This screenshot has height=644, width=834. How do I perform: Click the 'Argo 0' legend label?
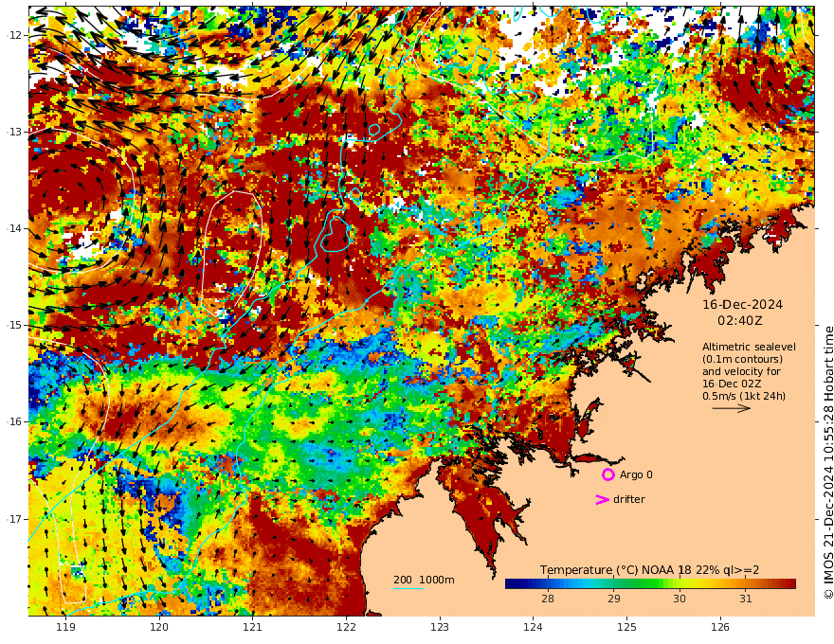point(636,474)
